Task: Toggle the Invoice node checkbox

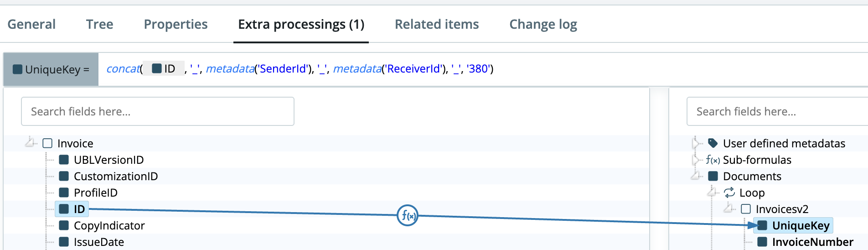Action: coord(47,143)
